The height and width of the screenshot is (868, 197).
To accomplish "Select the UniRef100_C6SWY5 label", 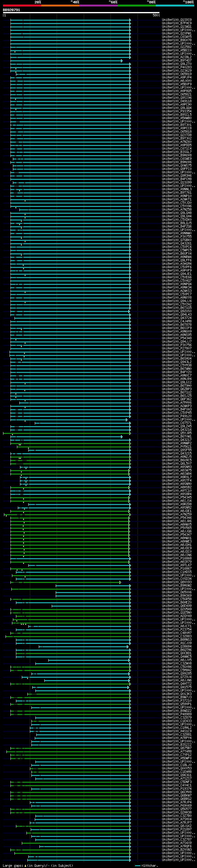I will click(x=177, y=37).
